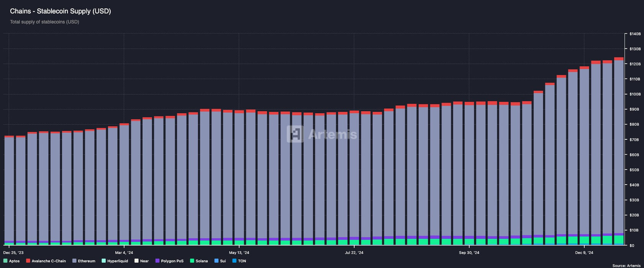Click the Jul 22, '24 x-axis date
This screenshot has width=644, height=268.
tap(354, 253)
